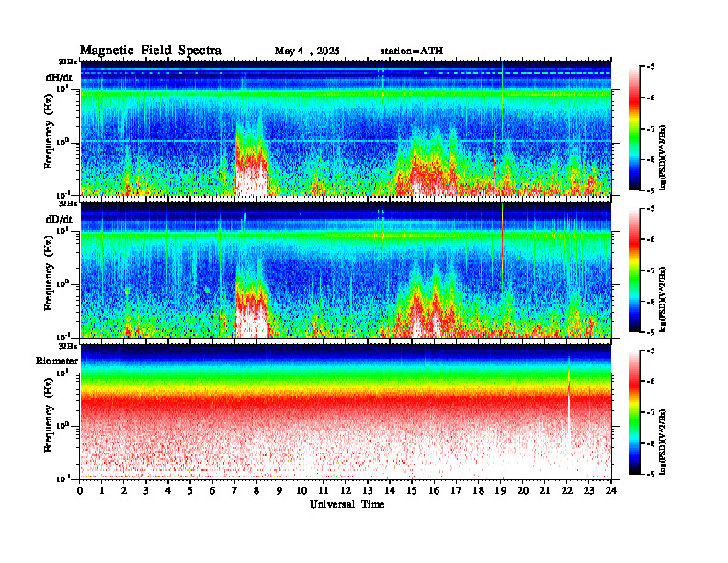
Task: Click '-6' on the Riometer color scale
Action: [x=652, y=381]
